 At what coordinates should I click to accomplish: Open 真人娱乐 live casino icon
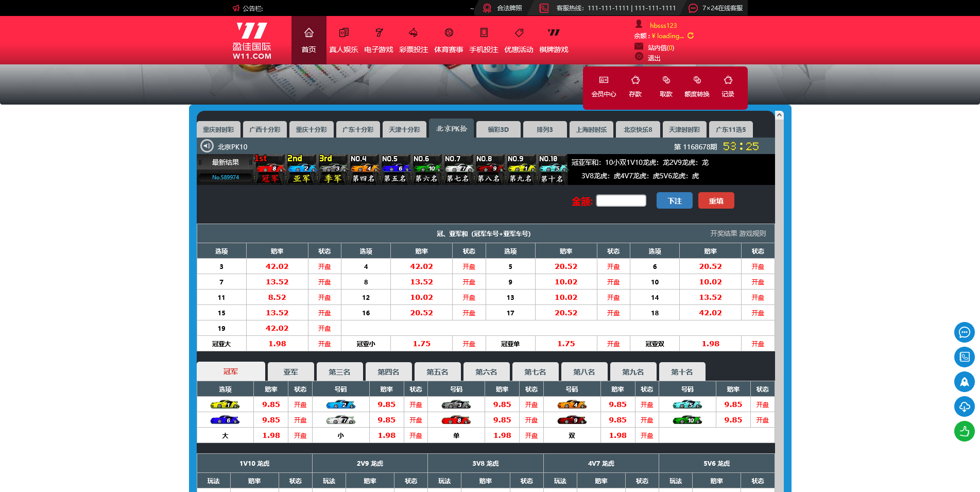tap(344, 33)
